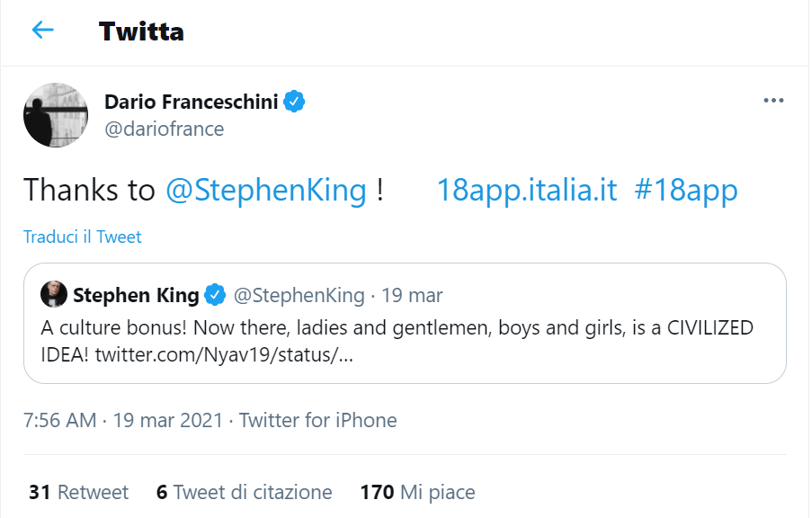View the 170 Mi piace likes
Image resolution: width=812 pixels, height=518 pixels.
[x=417, y=492]
